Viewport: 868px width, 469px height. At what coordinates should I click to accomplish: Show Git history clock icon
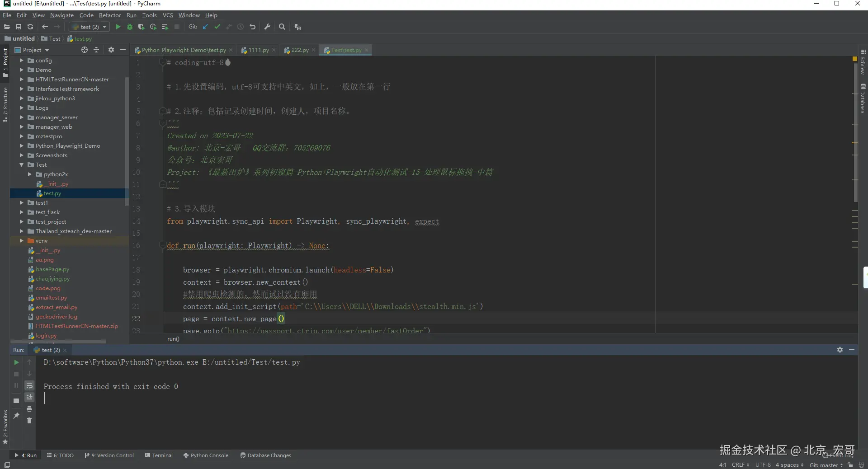point(241,27)
